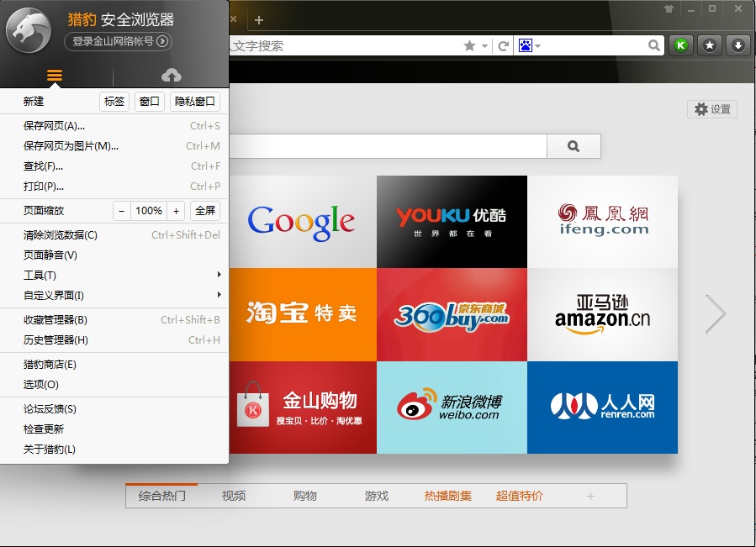The width and height of the screenshot is (756, 547).
Task: Open 历史管理器(H) menu entry
Action: 56,340
